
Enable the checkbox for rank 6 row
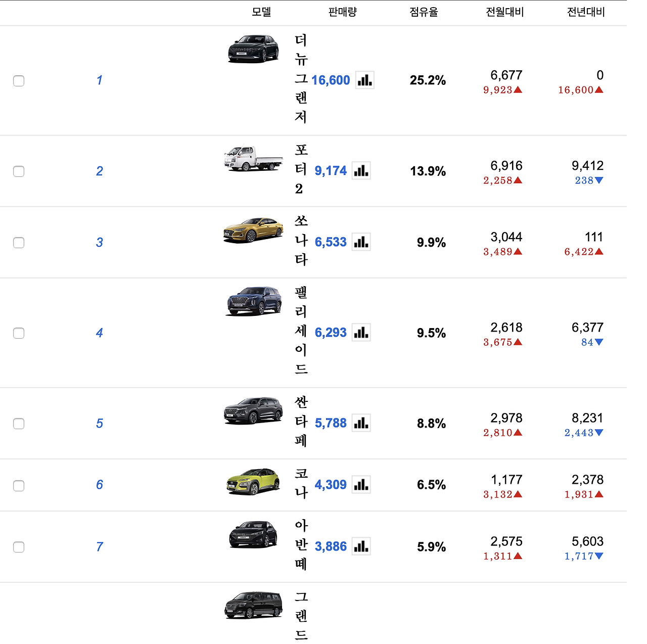click(x=19, y=486)
